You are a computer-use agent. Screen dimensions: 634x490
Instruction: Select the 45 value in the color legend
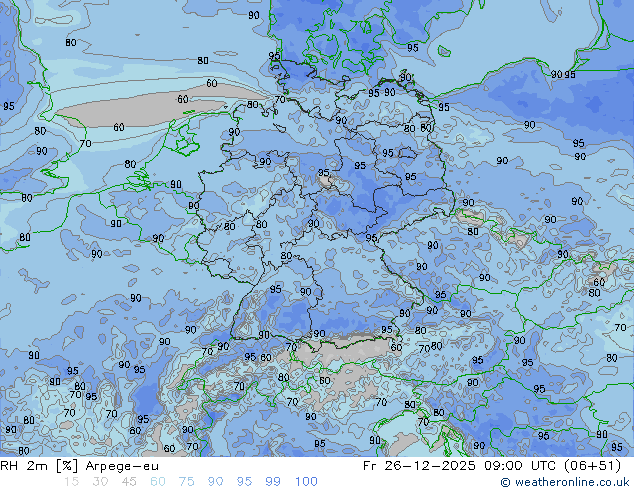point(129,482)
